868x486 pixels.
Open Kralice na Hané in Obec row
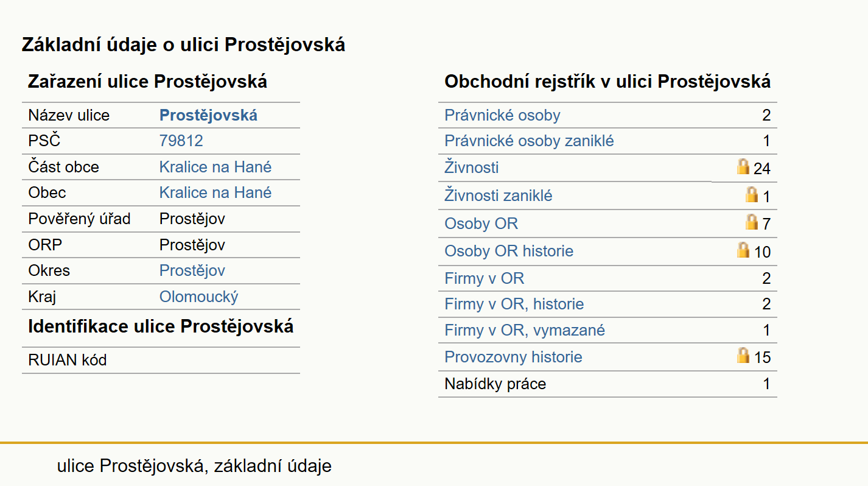[215, 192]
